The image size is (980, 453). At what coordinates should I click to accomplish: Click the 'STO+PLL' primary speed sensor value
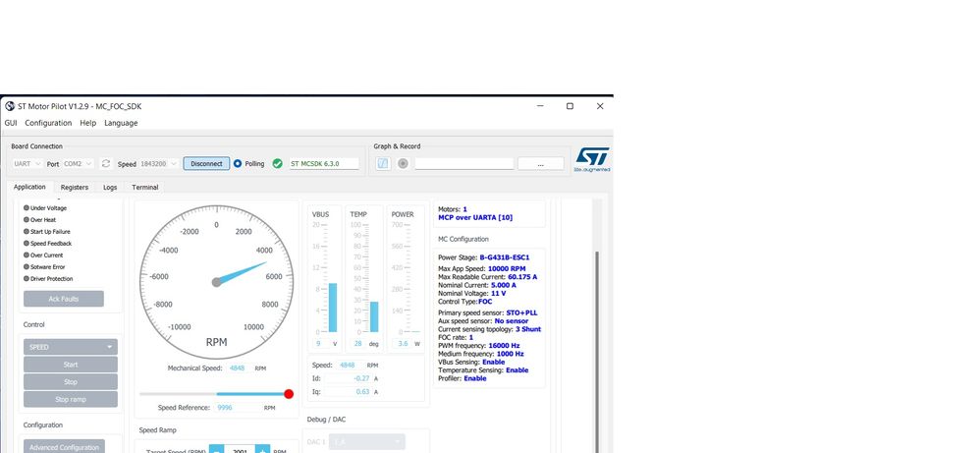(x=521, y=312)
